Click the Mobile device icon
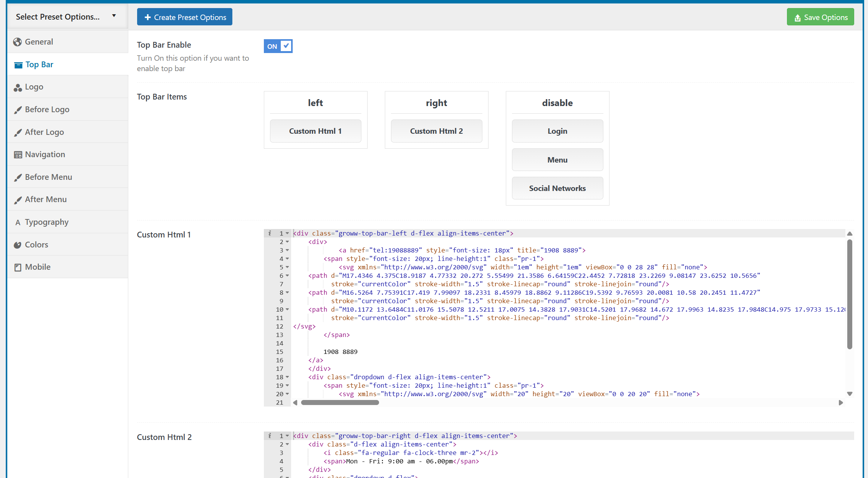868x478 pixels. (18, 267)
